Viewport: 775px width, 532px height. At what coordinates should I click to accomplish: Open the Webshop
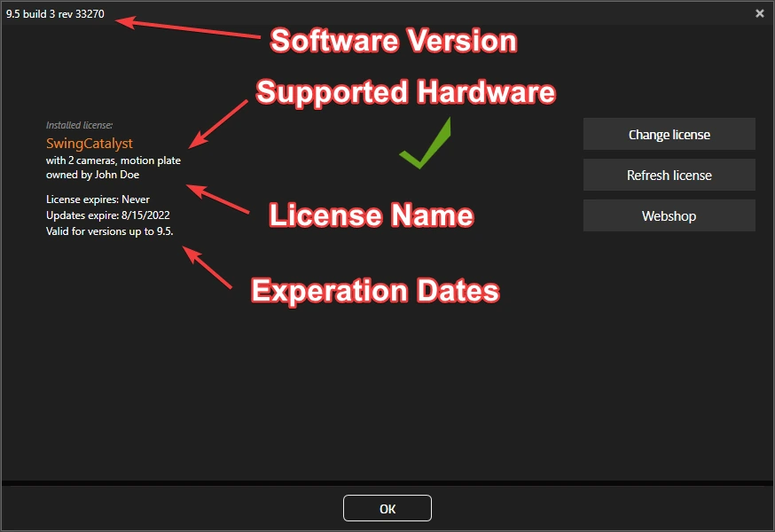coord(669,215)
